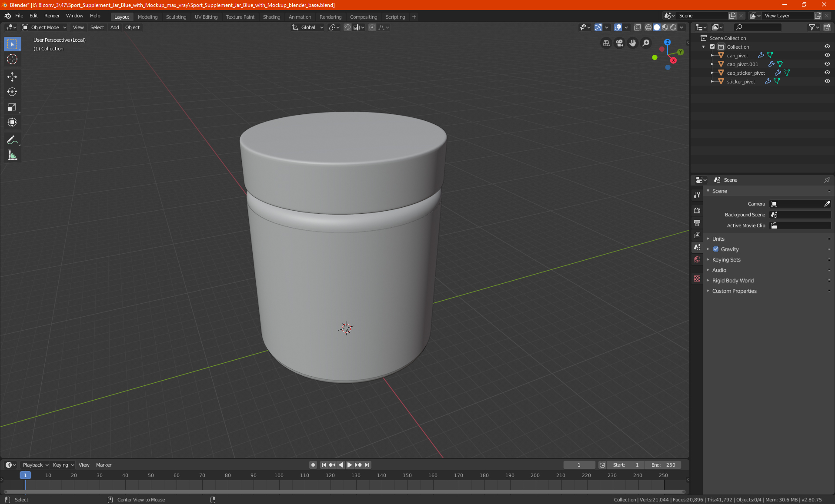Expand the Units panel
The image size is (835, 504).
click(x=718, y=239)
